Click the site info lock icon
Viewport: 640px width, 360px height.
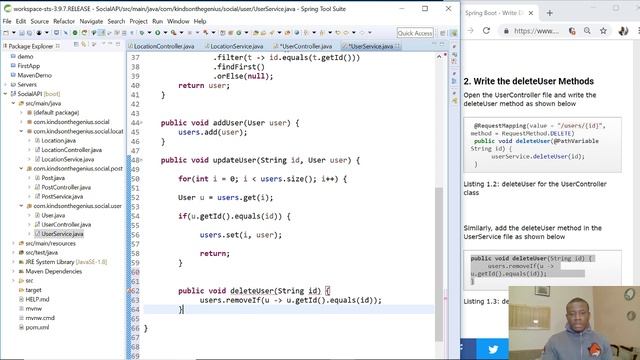506,31
